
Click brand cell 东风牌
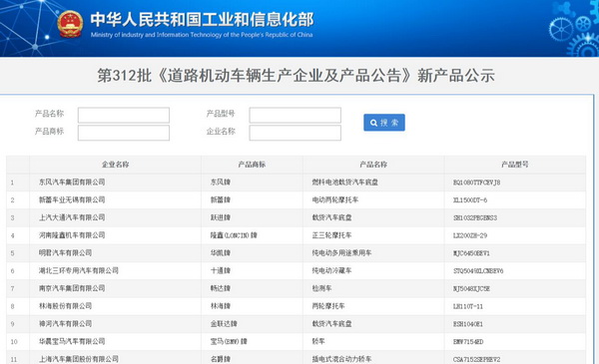(x=221, y=182)
